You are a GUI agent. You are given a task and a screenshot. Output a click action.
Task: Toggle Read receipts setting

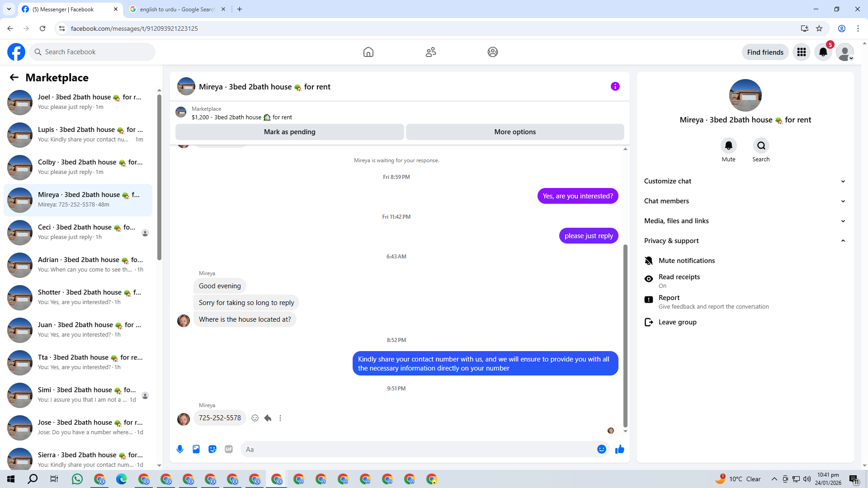(x=679, y=281)
